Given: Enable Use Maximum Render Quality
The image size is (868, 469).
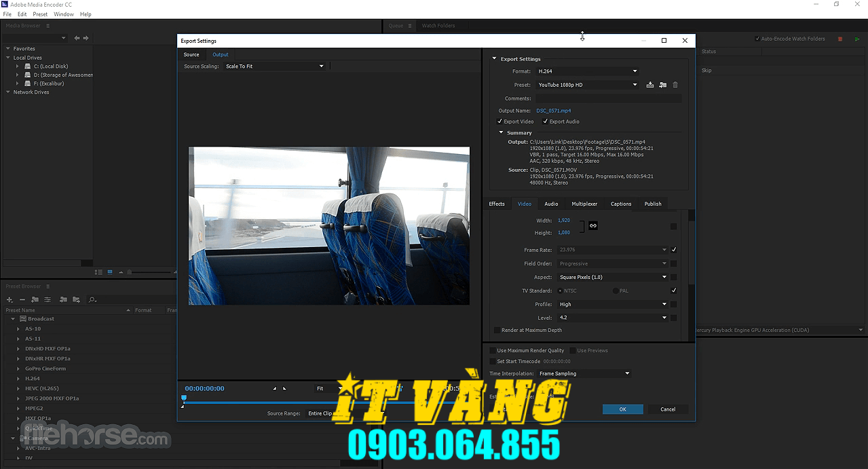Looking at the screenshot, I should 493,350.
